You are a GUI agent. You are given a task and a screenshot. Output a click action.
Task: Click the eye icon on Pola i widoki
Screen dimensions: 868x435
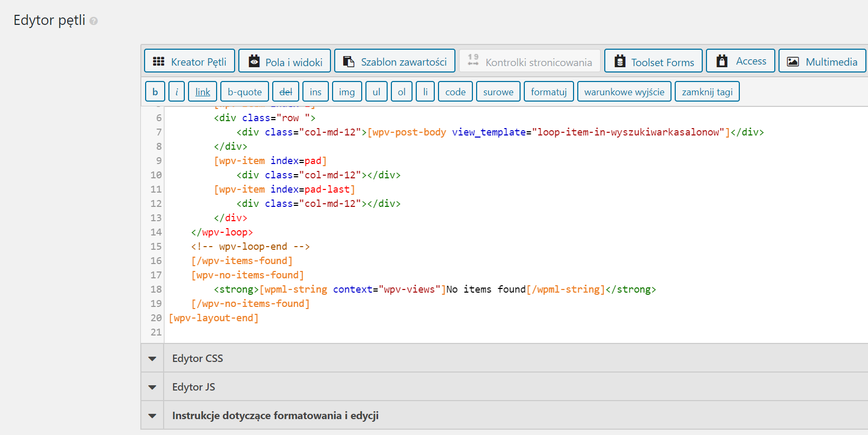click(254, 61)
